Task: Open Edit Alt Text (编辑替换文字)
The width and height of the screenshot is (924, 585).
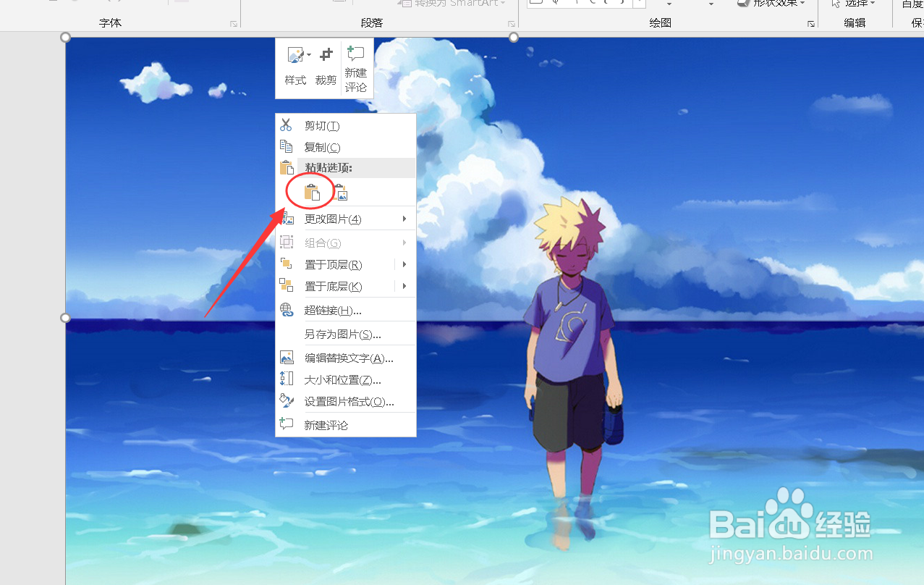Action: click(345, 358)
